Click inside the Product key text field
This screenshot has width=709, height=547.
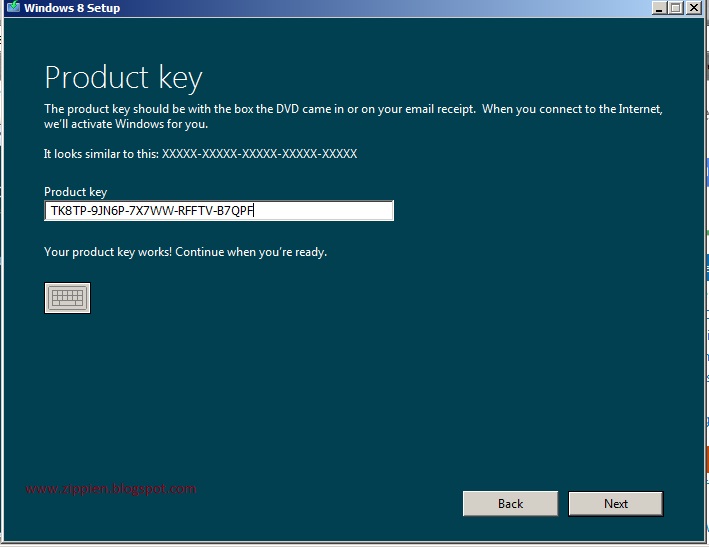[x=219, y=211]
